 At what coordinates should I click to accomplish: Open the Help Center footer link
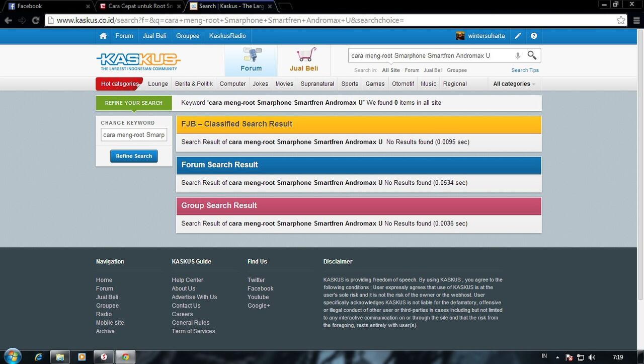pyautogui.click(x=187, y=280)
